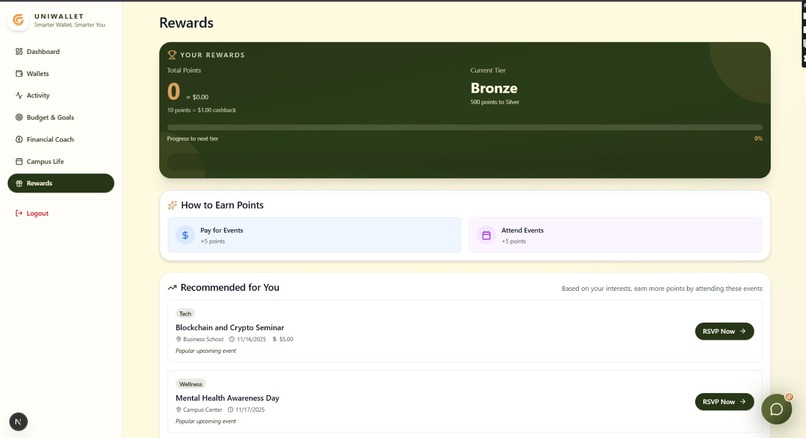The width and height of the screenshot is (806, 438).
Task: Click the Bronze tier label
Action: click(x=494, y=88)
